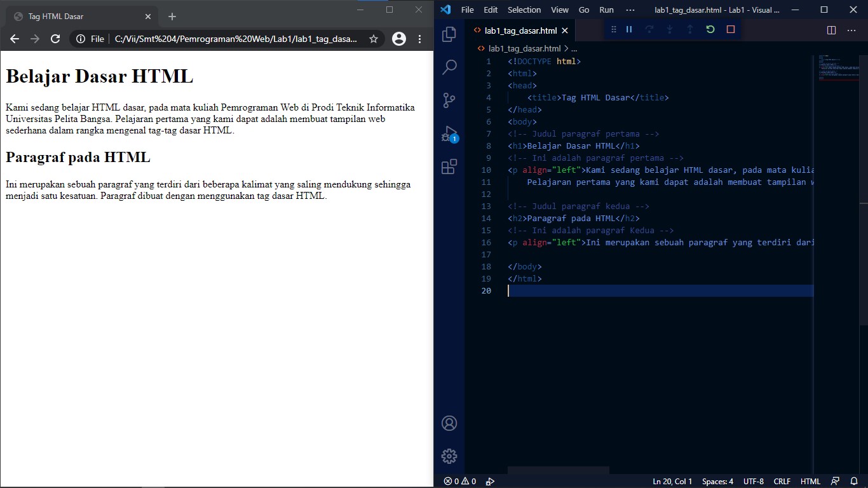
Task: Click debug launch icon in status bar
Action: click(x=490, y=482)
